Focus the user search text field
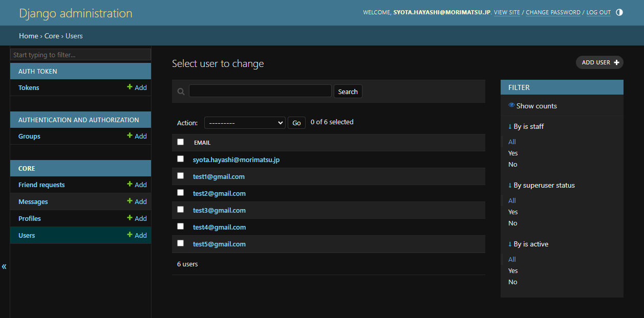644x318 pixels. click(x=260, y=91)
